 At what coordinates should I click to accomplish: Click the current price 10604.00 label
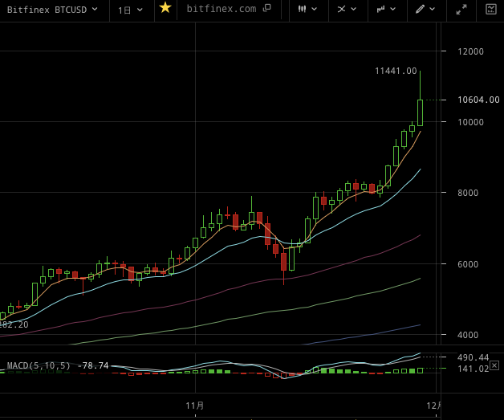[478, 100]
